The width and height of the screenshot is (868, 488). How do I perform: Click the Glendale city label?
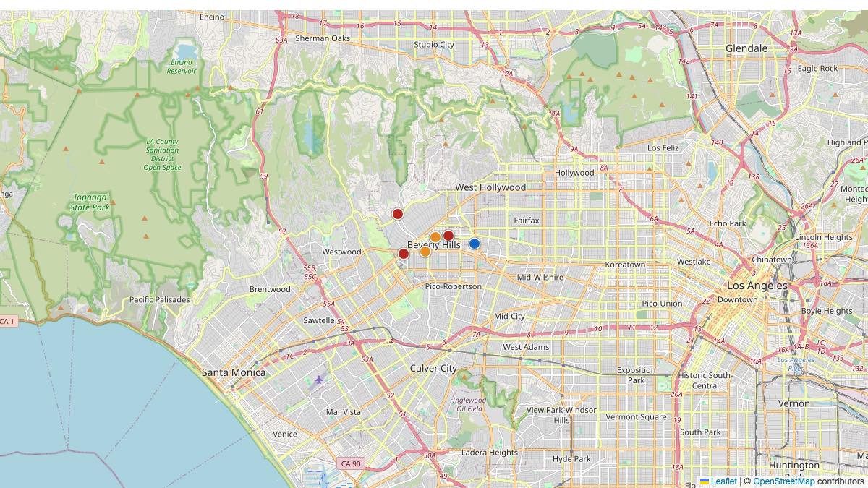[746, 48]
